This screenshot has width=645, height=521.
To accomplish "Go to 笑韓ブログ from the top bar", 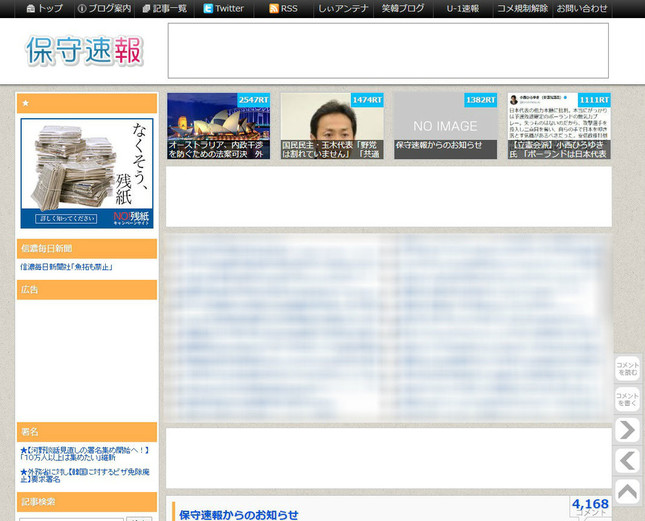I will click(402, 8).
